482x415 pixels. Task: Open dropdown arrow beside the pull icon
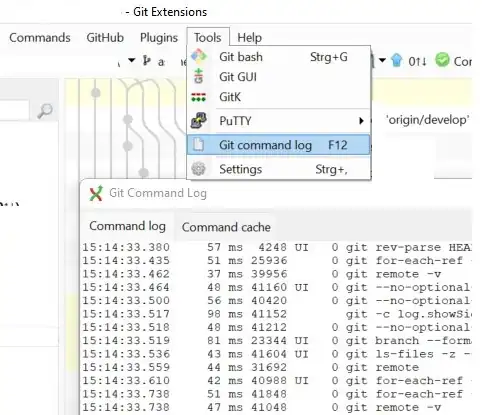coord(382,60)
